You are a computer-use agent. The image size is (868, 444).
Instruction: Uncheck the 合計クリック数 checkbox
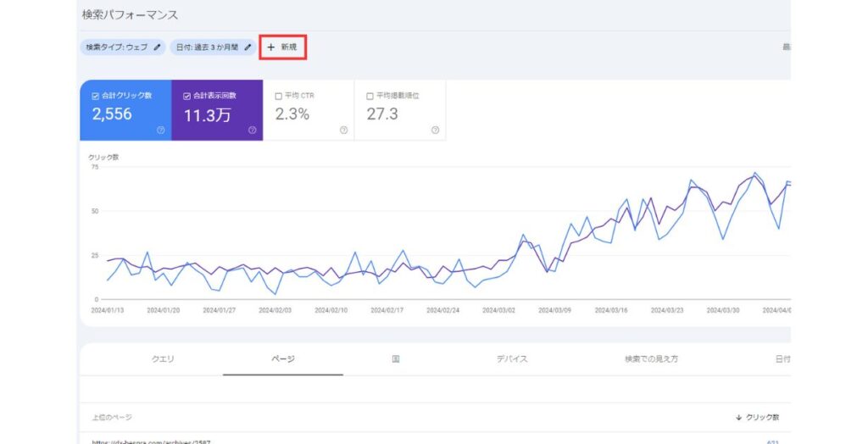click(x=96, y=96)
